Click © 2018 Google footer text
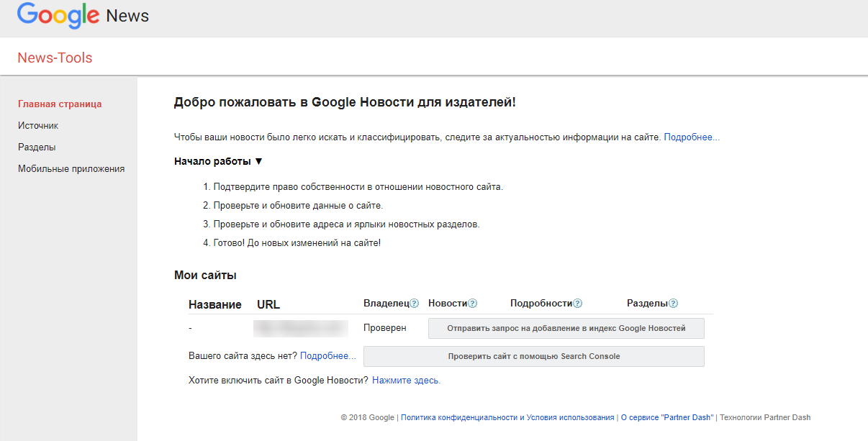This screenshot has height=441, width=868. pyautogui.click(x=368, y=417)
